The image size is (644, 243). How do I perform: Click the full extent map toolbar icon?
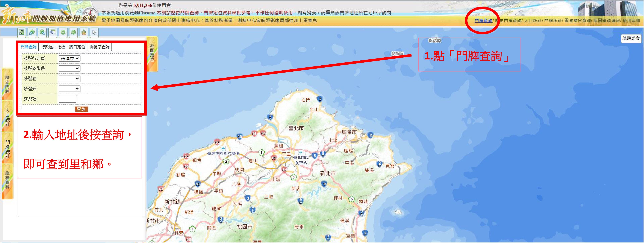(22, 33)
